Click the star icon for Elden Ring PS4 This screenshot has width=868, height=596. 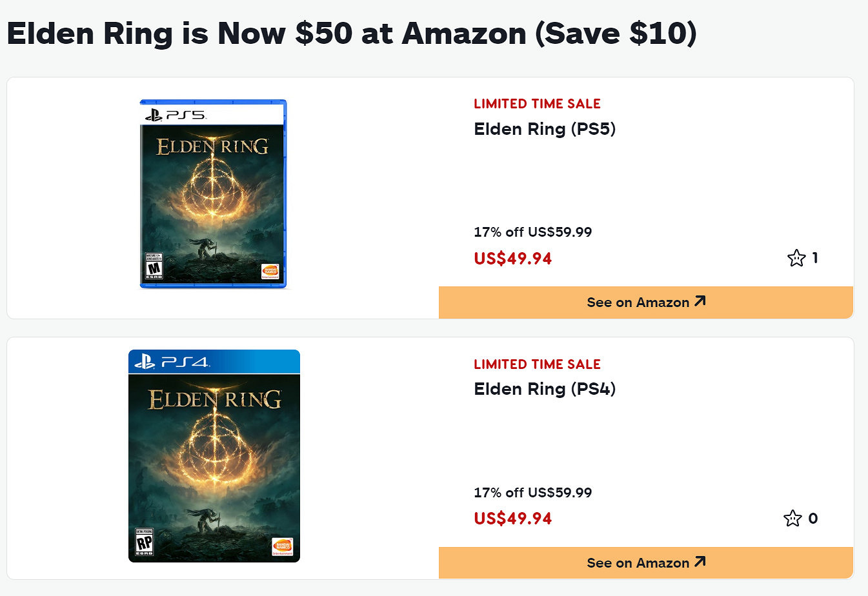[x=792, y=519]
